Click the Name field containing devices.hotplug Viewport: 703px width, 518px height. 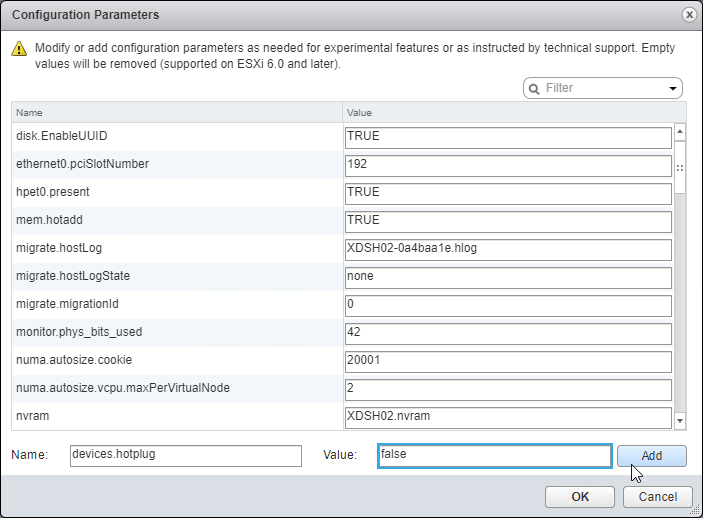tap(184, 455)
